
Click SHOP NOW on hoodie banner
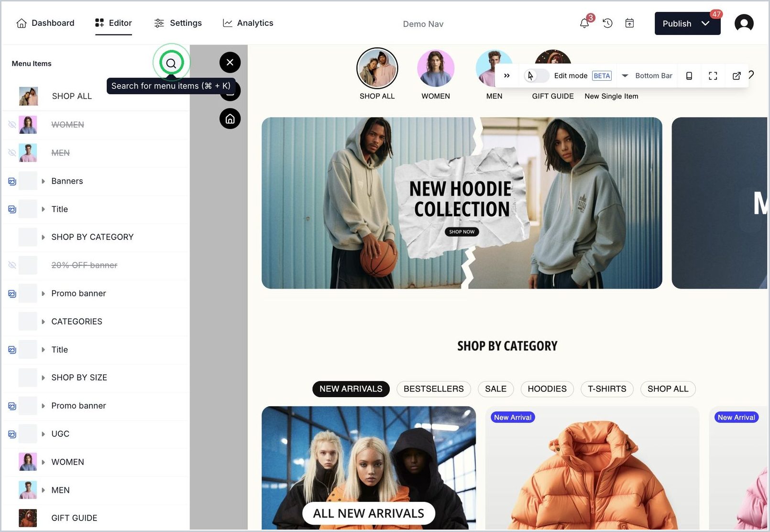click(462, 232)
